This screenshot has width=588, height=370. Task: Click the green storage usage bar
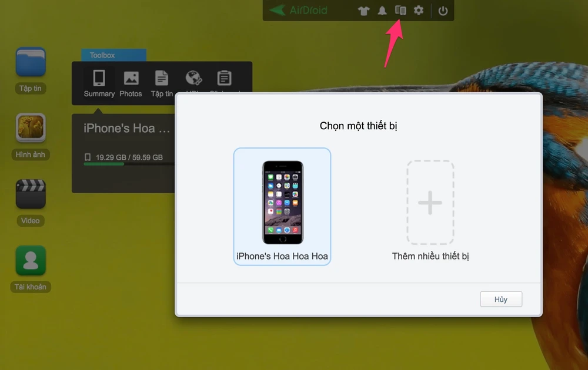point(104,164)
